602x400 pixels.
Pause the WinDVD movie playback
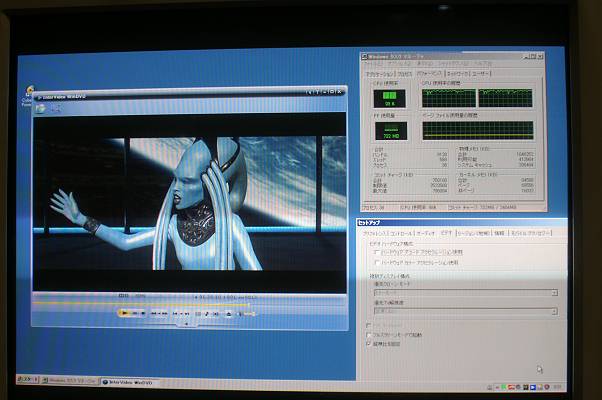(135, 313)
